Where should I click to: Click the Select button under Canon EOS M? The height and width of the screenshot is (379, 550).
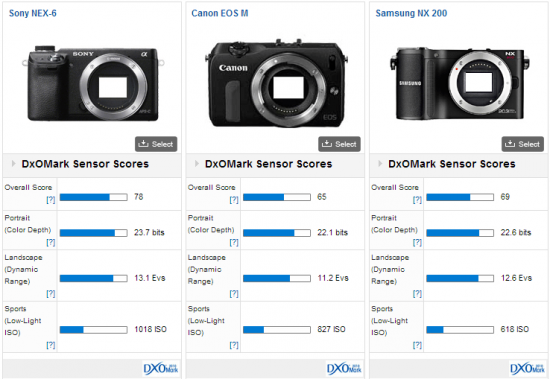pyautogui.click(x=339, y=144)
